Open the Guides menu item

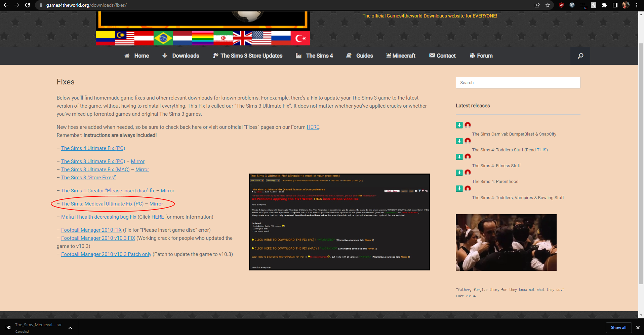360,56
